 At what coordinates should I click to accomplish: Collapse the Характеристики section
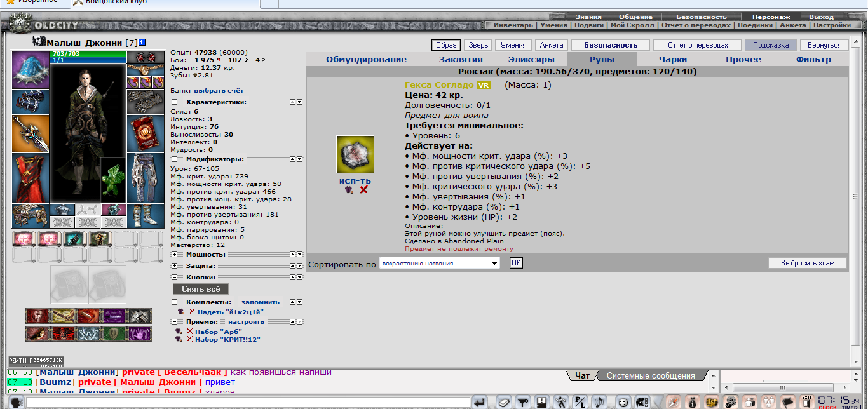pyautogui.click(x=175, y=102)
